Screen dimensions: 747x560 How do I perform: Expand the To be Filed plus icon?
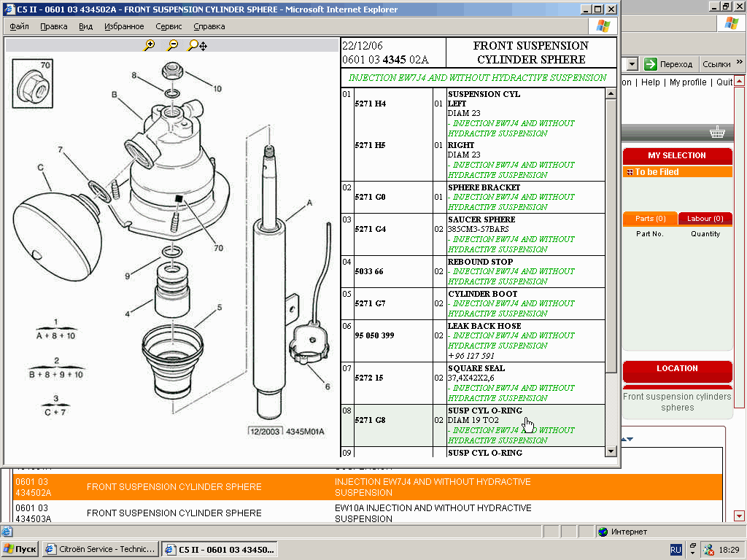pos(630,172)
